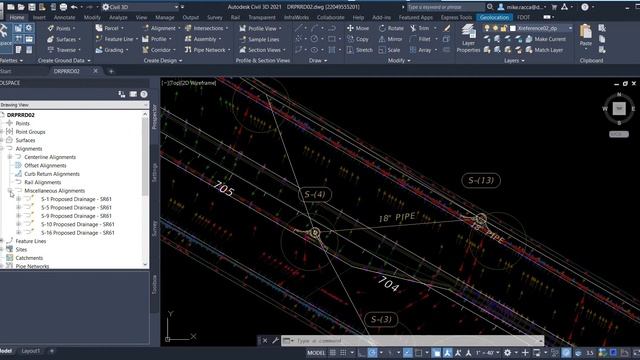Toggle snap mode in status bar

tap(343, 353)
